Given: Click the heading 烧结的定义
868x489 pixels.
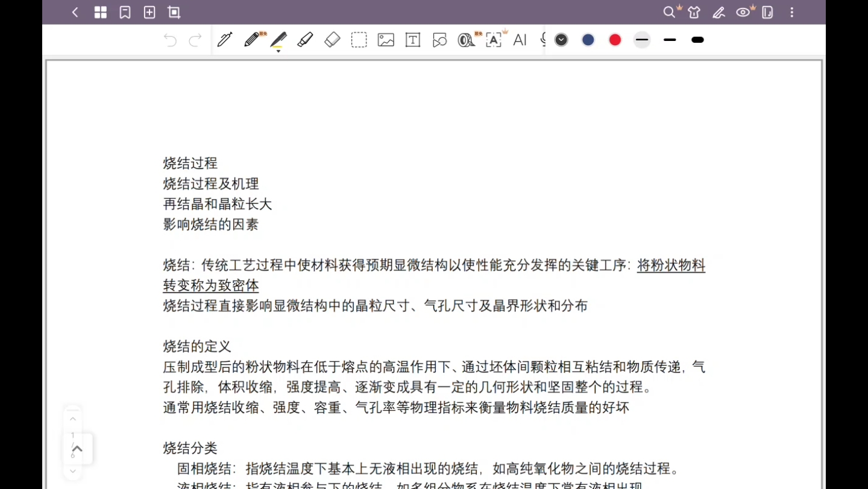Looking at the screenshot, I should (x=197, y=346).
